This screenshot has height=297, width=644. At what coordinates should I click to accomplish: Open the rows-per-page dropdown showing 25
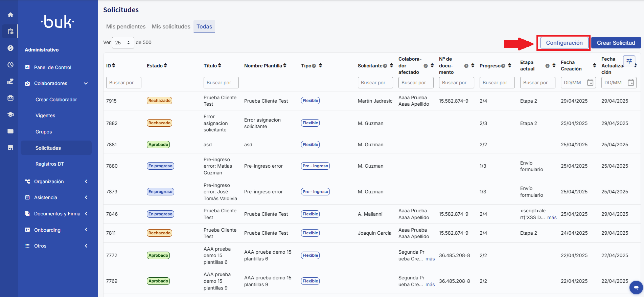click(x=123, y=43)
